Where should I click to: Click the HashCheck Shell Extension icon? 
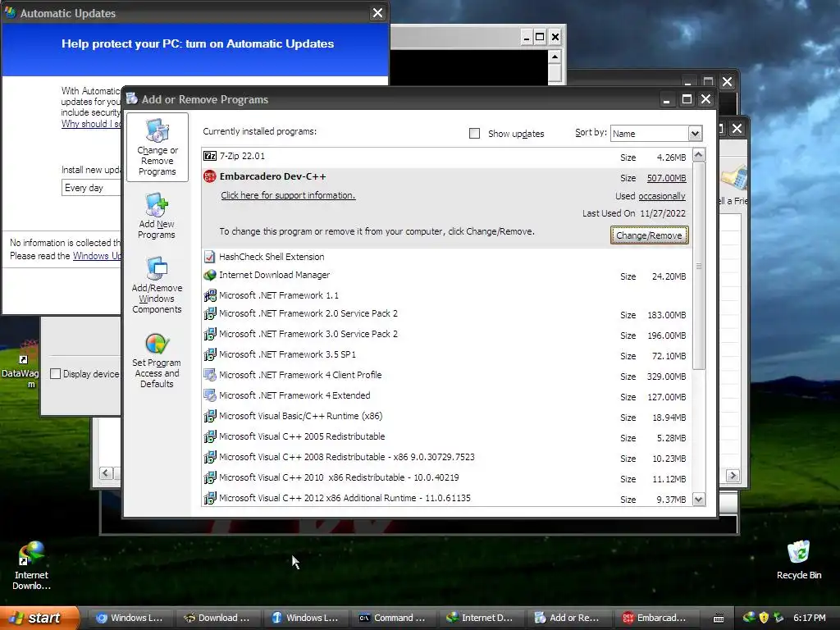click(210, 257)
